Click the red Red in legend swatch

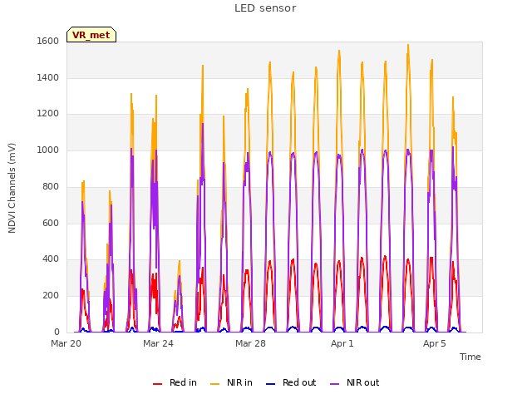point(157,384)
